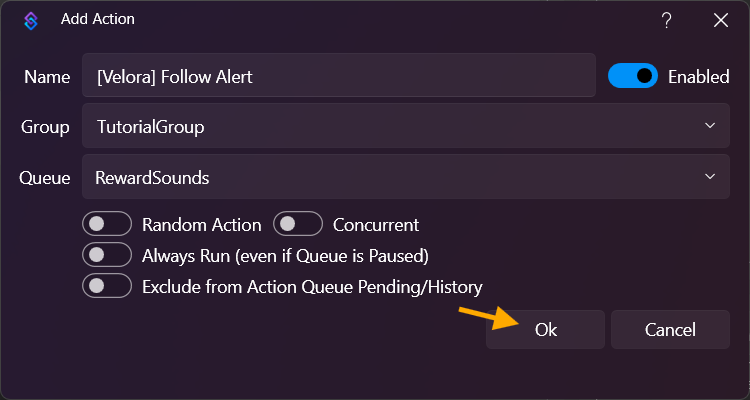
Task: Close the Add Action dialog
Action: click(x=720, y=20)
